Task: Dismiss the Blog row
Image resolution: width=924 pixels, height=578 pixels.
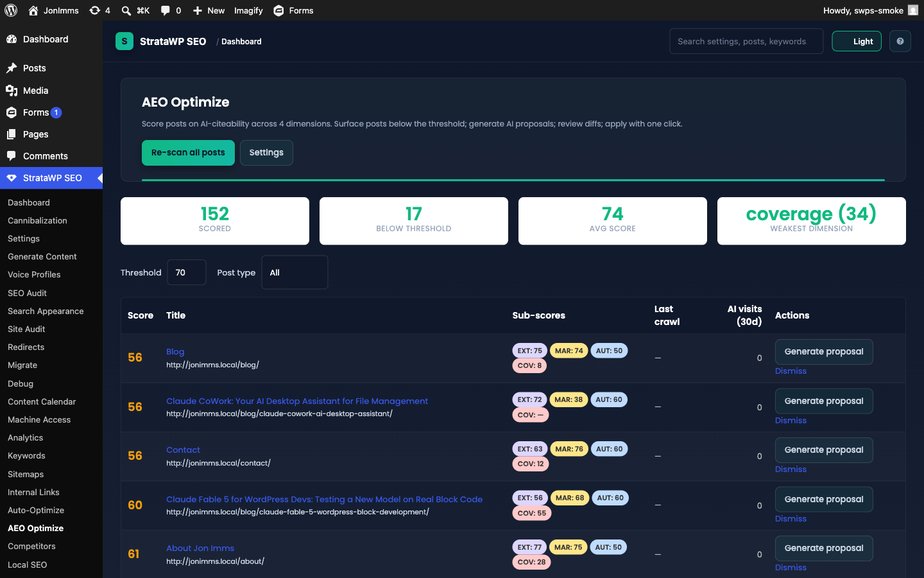Action: click(791, 371)
